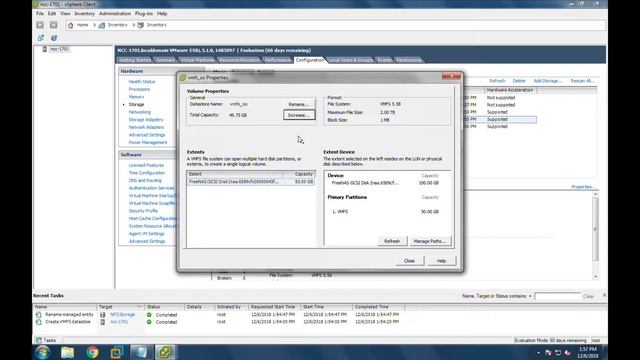Click Refresh in the Extent Device panel
Screen dimensions: 640x360
pos(392,241)
